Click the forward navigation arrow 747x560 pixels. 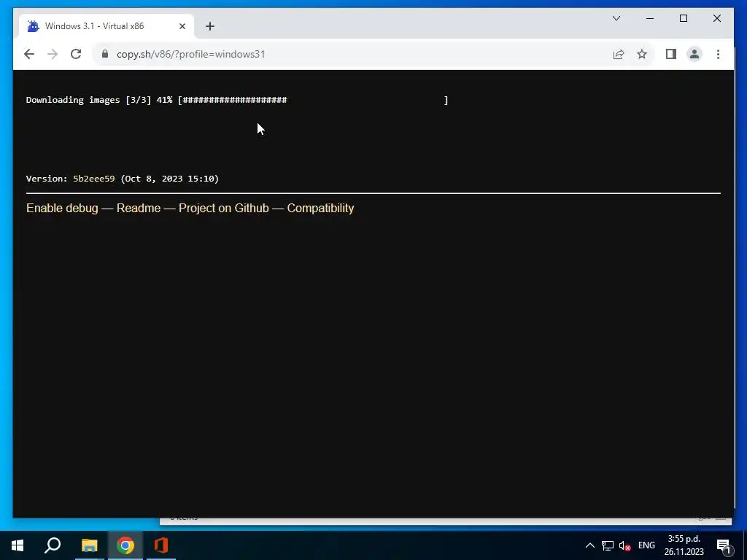tap(53, 54)
